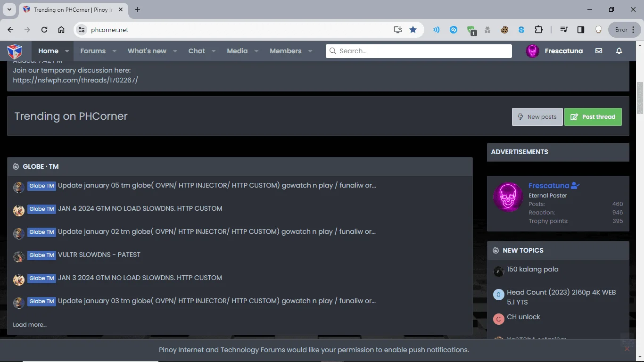
Task: Open the Chrome profile avatar icon
Action: (599, 30)
